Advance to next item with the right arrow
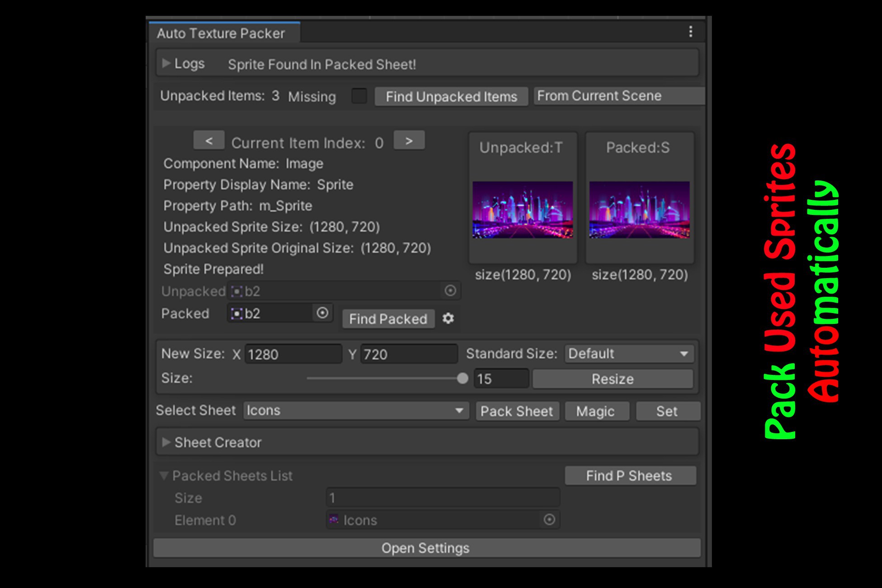The image size is (882, 588). 409,141
